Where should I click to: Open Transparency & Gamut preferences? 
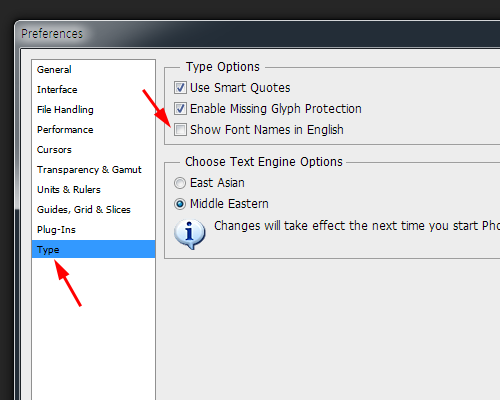[x=93, y=170]
